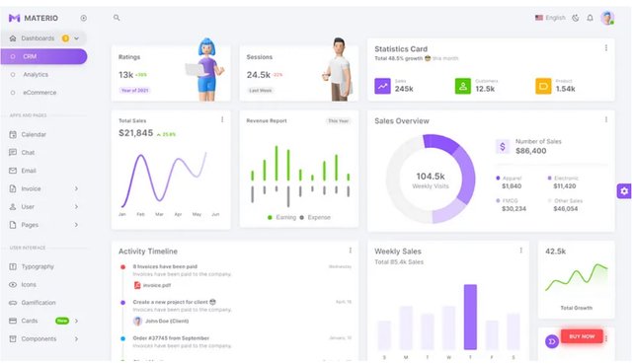Viewport: 632px width, 364px height.
Task: Open Sales Overview options menu
Action: (605, 119)
